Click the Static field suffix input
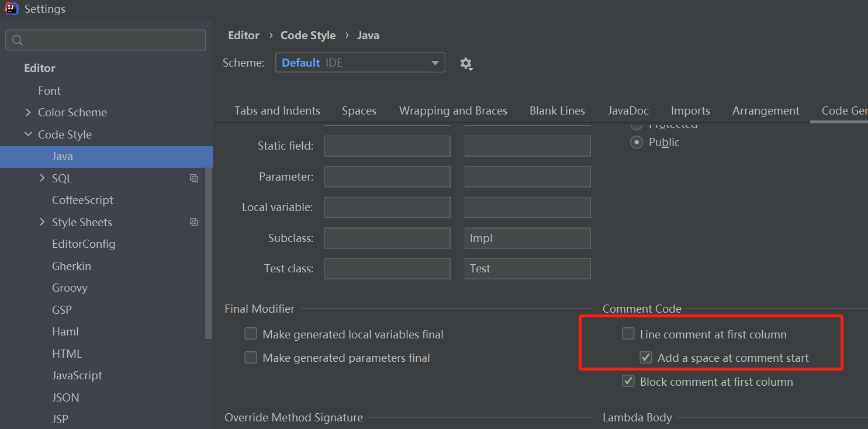This screenshot has height=429, width=868. point(528,146)
